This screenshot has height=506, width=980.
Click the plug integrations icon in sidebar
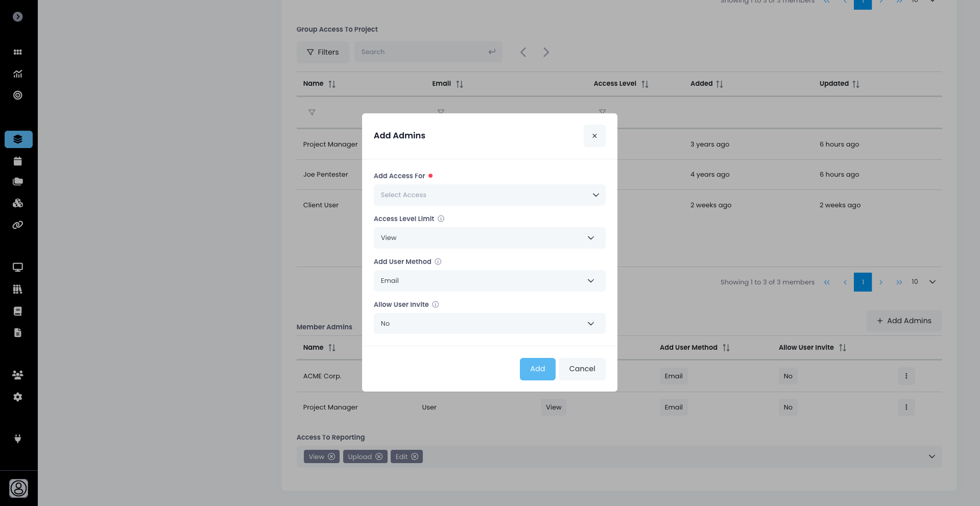coord(18,439)
